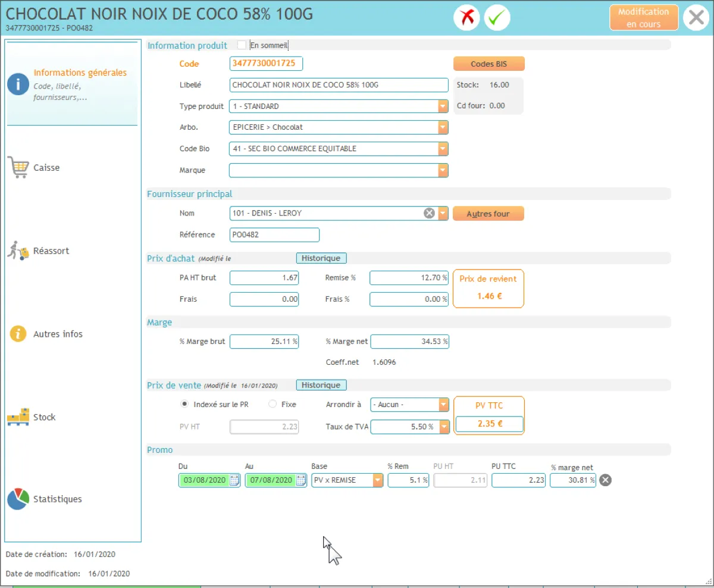Click into the Code field
The image size is (714, 588).
click(x=266, y=63)
